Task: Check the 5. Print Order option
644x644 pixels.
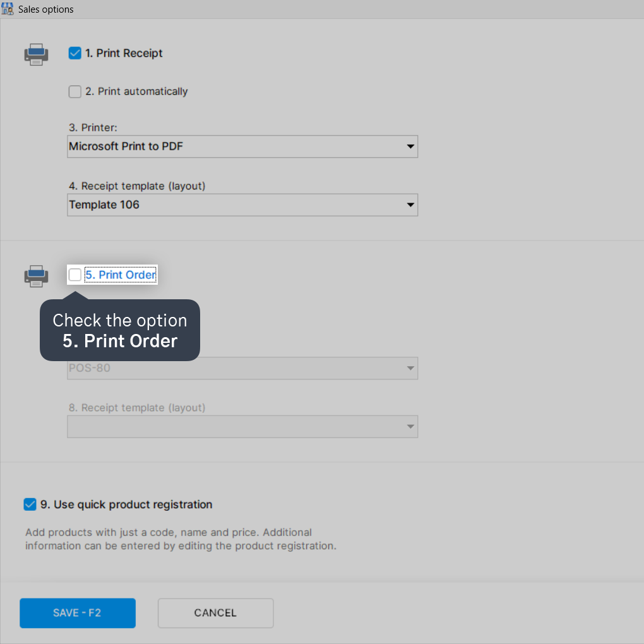Action: [x=75, y=275]
